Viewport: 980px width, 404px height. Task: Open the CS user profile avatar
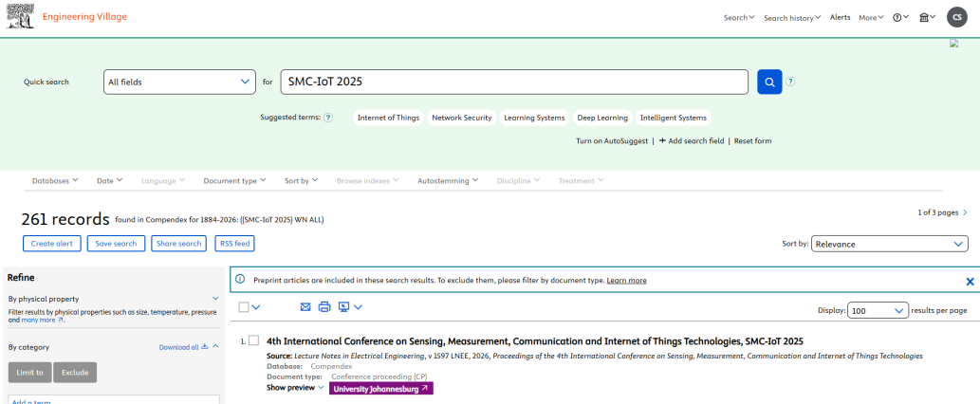957,17
